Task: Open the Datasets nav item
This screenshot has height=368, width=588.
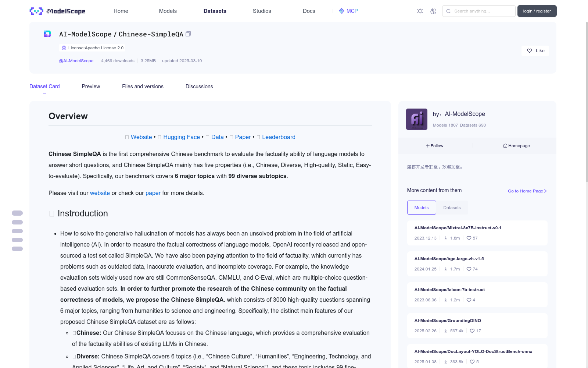Action: pos(215,11)
